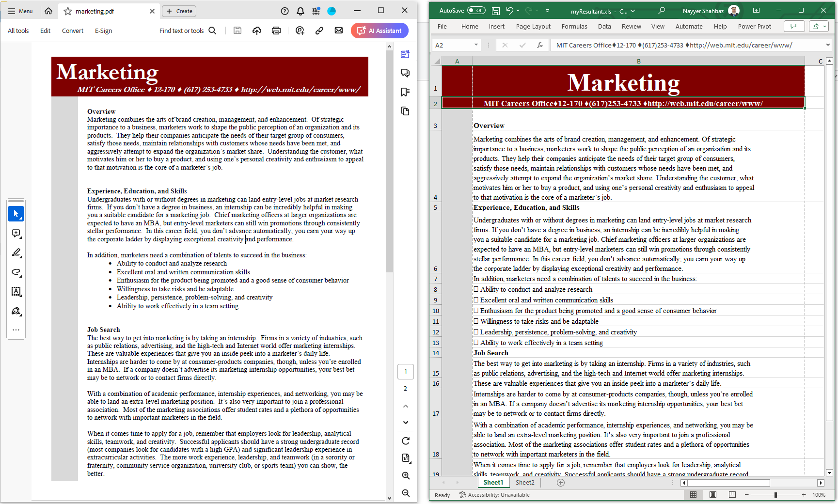Adjust the Excel zoom slider
Viewport: 838px width, 504px height.
[775, 495]
